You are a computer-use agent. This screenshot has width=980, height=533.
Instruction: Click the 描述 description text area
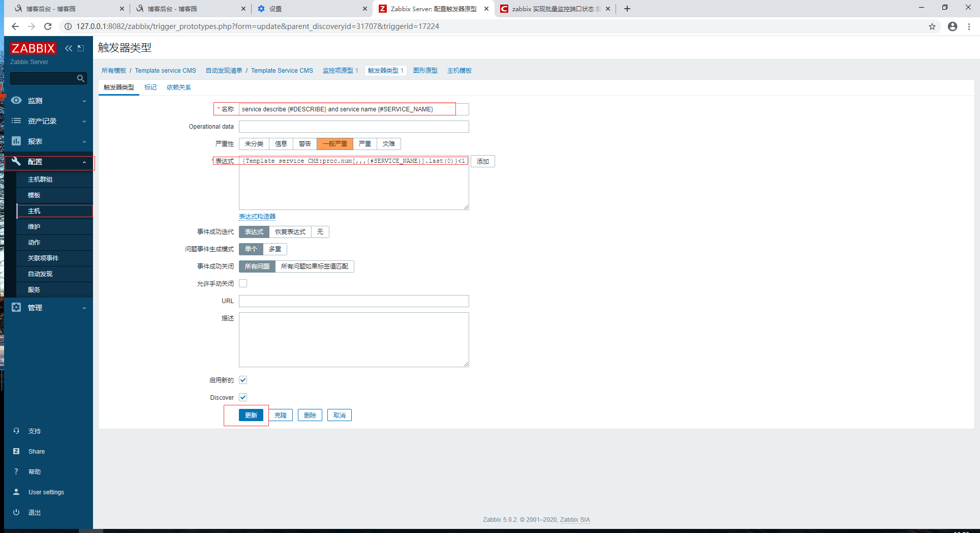(x=354, y=340)
